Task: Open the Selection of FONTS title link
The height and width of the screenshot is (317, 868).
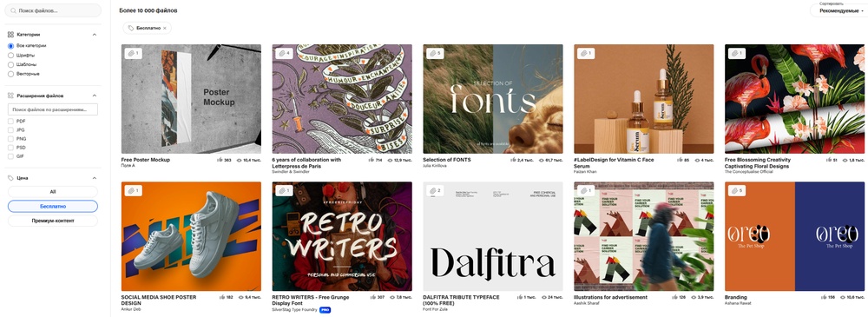Action: pyautogui.click(x=447, y=160)
